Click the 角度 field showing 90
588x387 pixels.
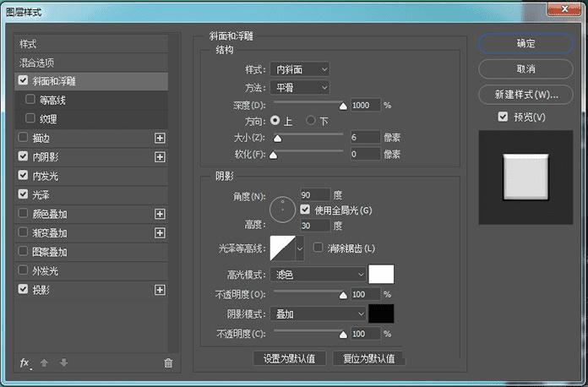coord(315,195)
